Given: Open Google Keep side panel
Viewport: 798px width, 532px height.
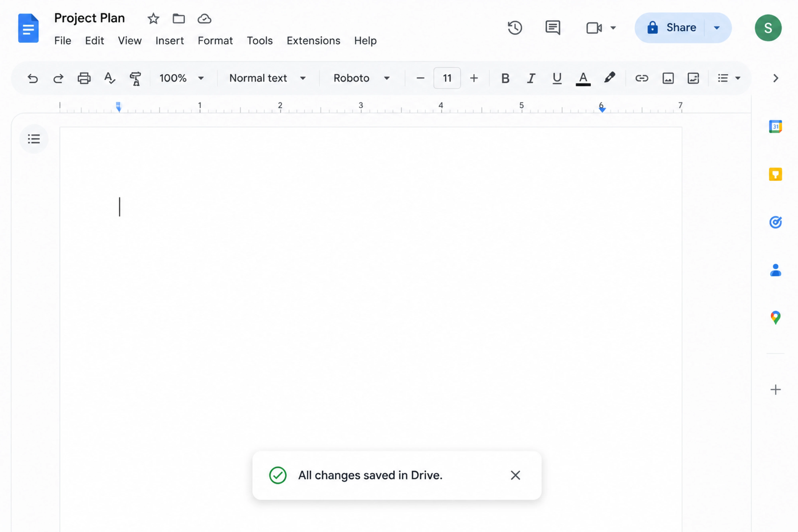Looking at the screenshot, I should (776, 174).
